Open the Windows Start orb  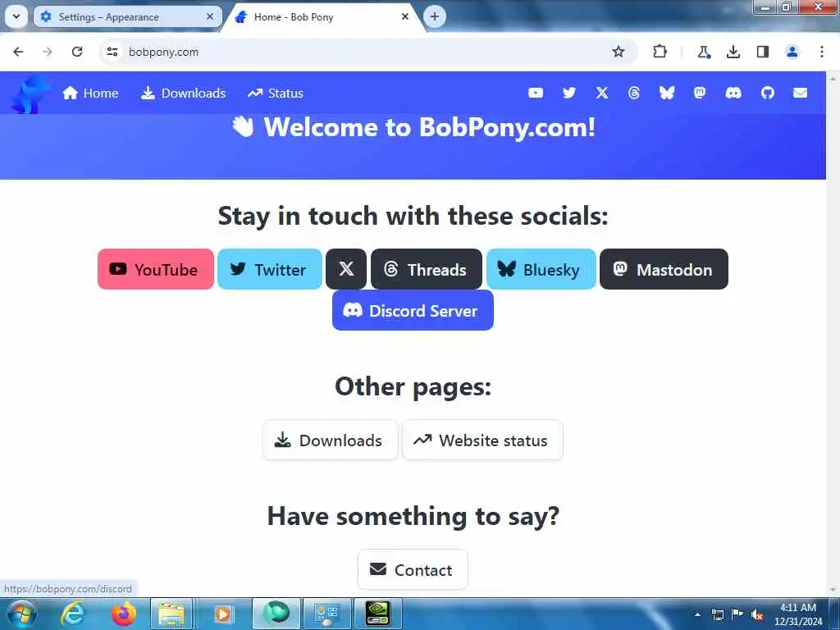pos(21,614)
